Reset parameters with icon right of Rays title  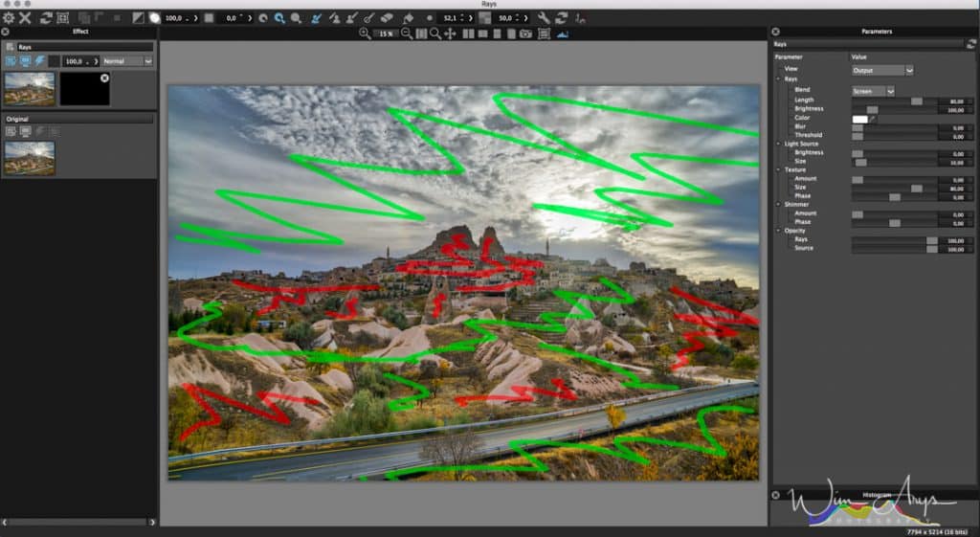pyautogui.click(x=970, y=44)
